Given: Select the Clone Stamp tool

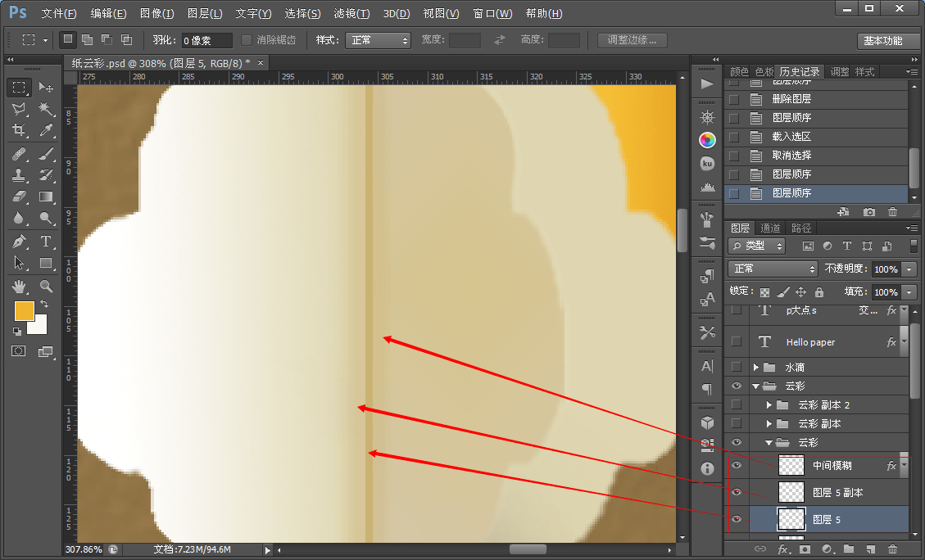Looking at the screenshot, I should [x=19, y=175].
